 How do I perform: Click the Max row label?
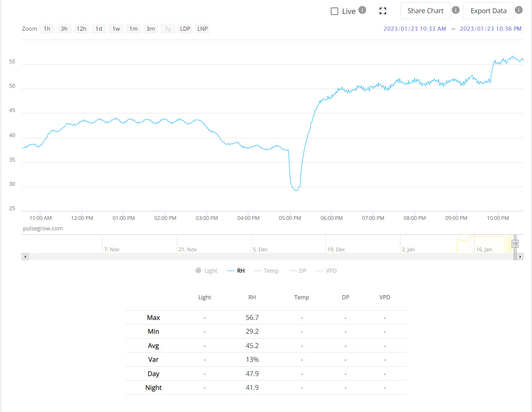(x=153, y=318)
